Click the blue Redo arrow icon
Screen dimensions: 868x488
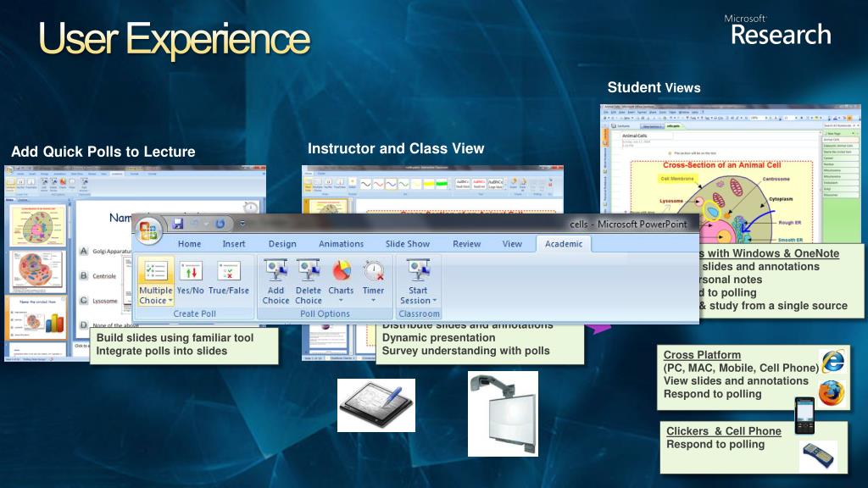pyautogui.click(x=220, y=224)
